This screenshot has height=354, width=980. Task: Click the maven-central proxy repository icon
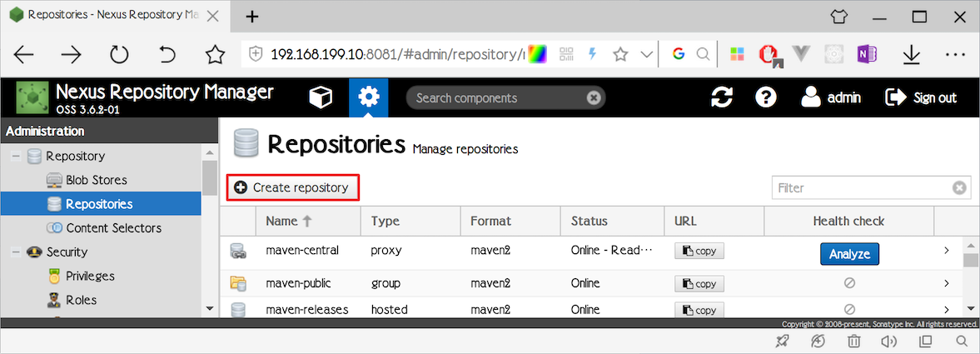(x=238, y=252)
